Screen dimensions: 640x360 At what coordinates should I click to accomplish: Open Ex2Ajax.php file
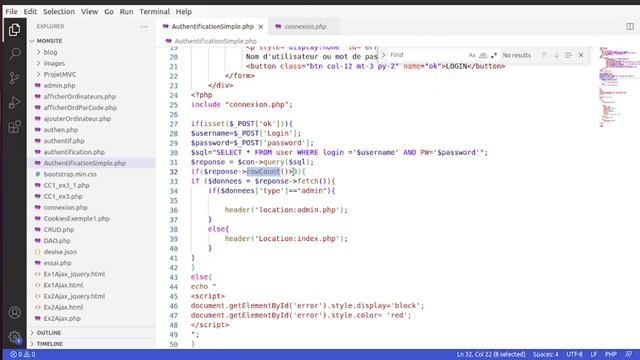click(62, 318)
